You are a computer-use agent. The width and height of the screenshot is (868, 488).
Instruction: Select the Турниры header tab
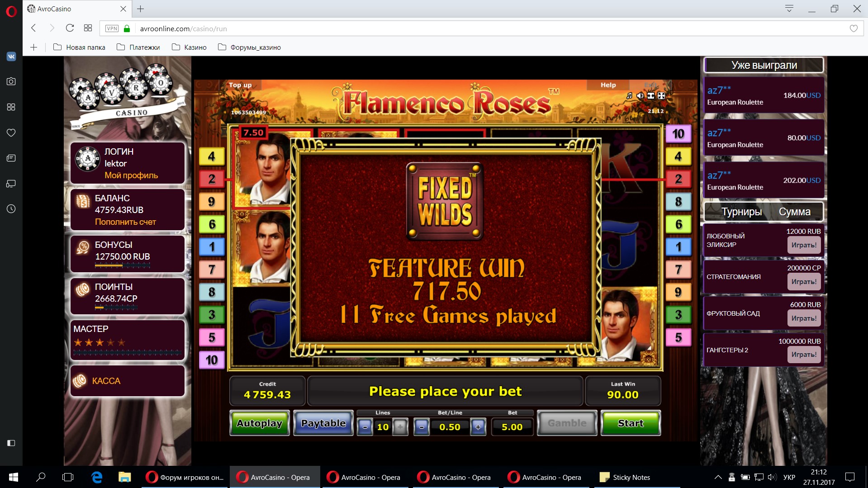[x=741, y=212]
